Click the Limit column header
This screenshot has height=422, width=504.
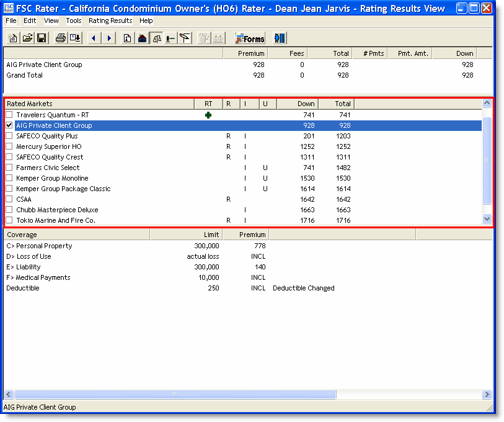tap(187, 235)
